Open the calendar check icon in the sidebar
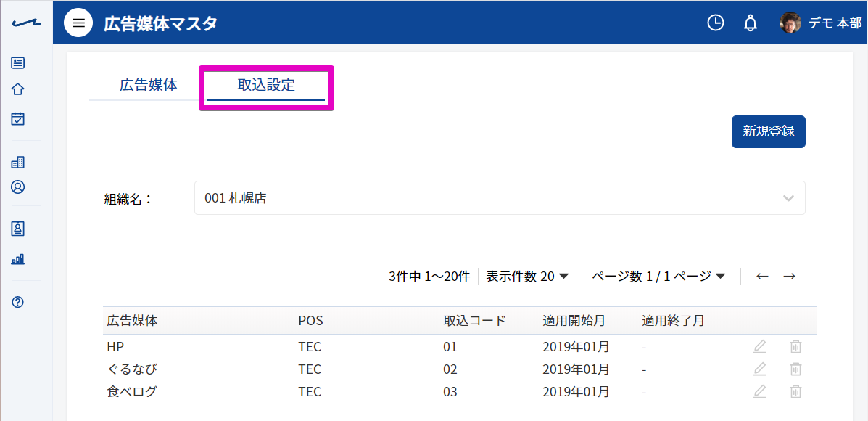 18,118
